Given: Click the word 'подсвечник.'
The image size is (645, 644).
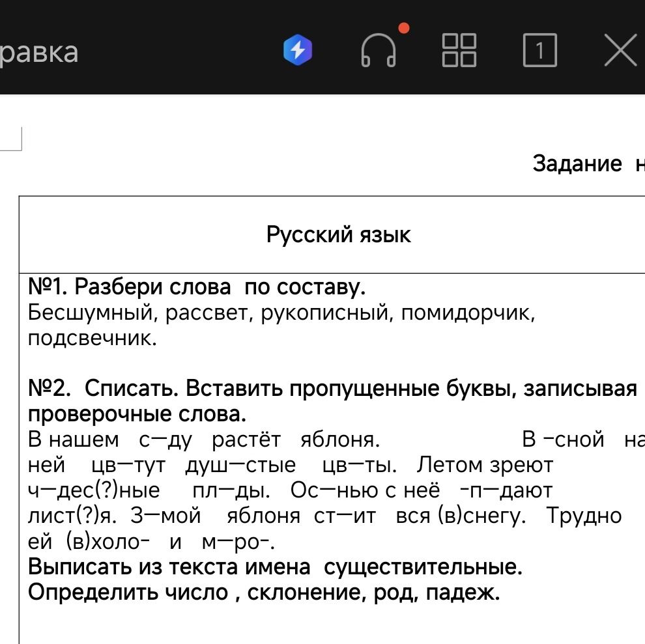Looking at the screenshot, I should tap(93, 339).
